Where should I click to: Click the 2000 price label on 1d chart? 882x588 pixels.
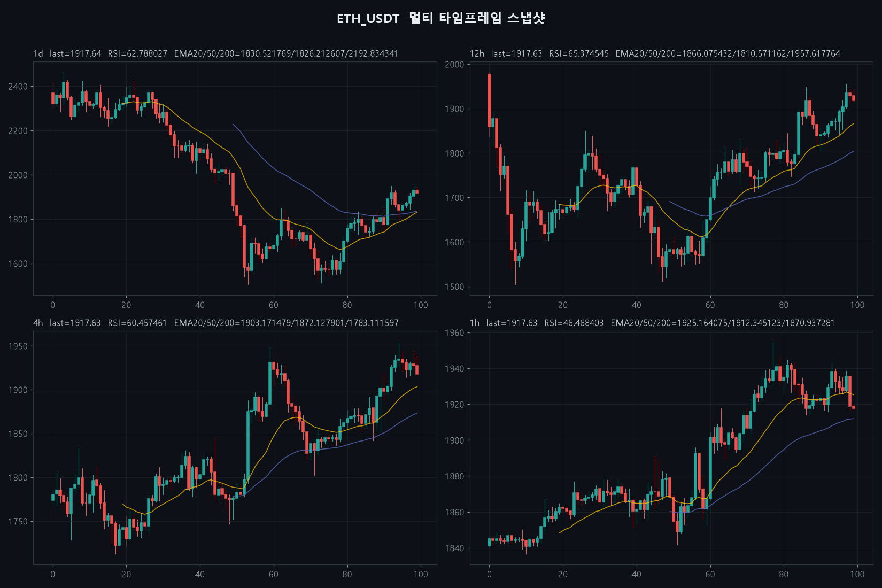click(18, 175)
